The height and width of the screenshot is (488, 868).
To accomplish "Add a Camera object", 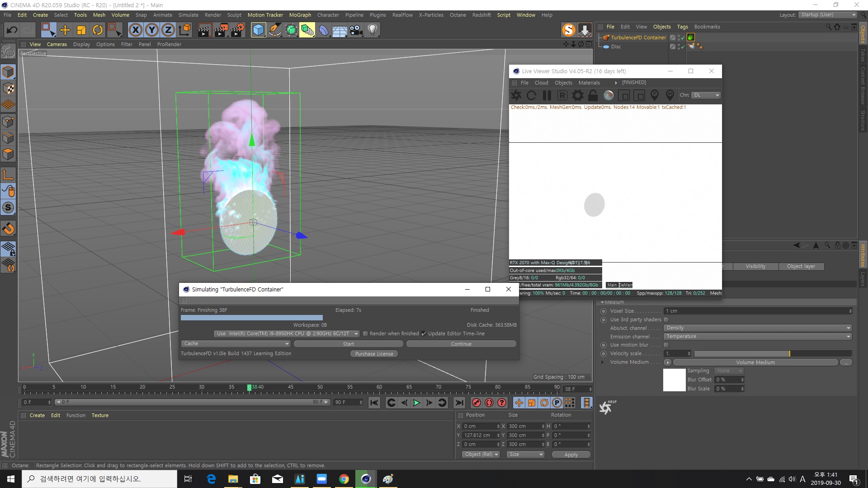I will coord(356,30).
